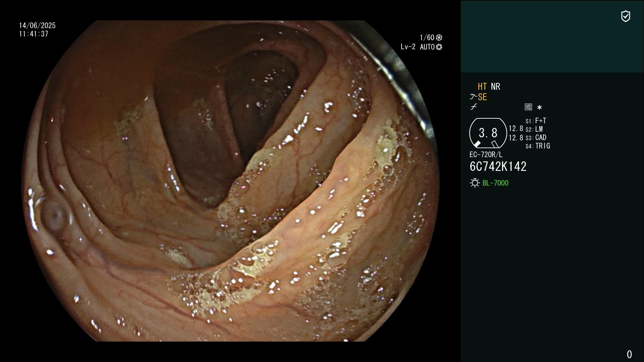
Task: Select the NR noise reduction indicator
Action: [x=495, y=87]
